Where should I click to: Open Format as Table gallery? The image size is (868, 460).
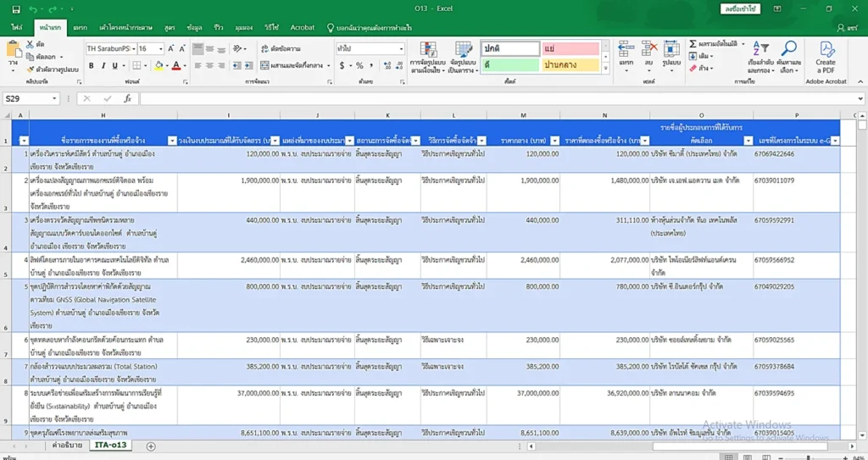click(x=464, y=57)
